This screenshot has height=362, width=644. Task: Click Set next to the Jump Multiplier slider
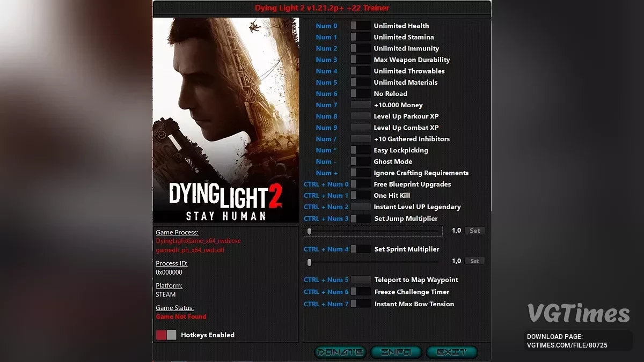click(x=474, y=231)
